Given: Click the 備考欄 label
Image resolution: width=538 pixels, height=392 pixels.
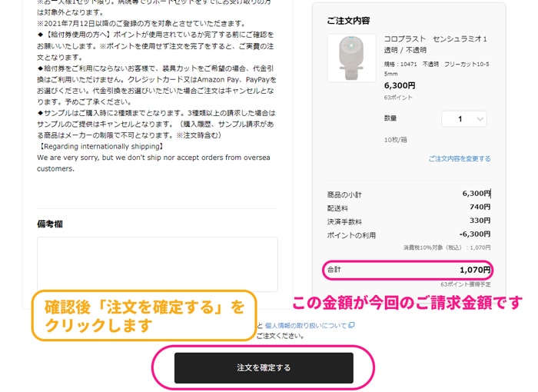Looking at the screenshot, I should [50, 224].
